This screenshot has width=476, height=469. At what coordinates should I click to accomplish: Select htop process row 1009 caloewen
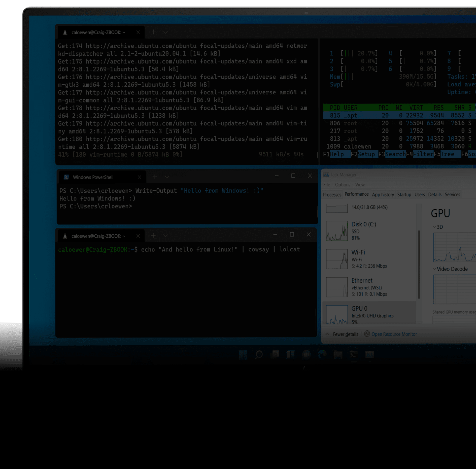tap(399, 146)
